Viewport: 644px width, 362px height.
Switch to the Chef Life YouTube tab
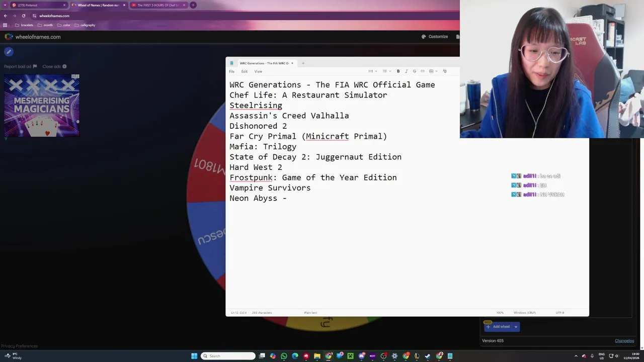pyautogui.click(x=158, y=5)
